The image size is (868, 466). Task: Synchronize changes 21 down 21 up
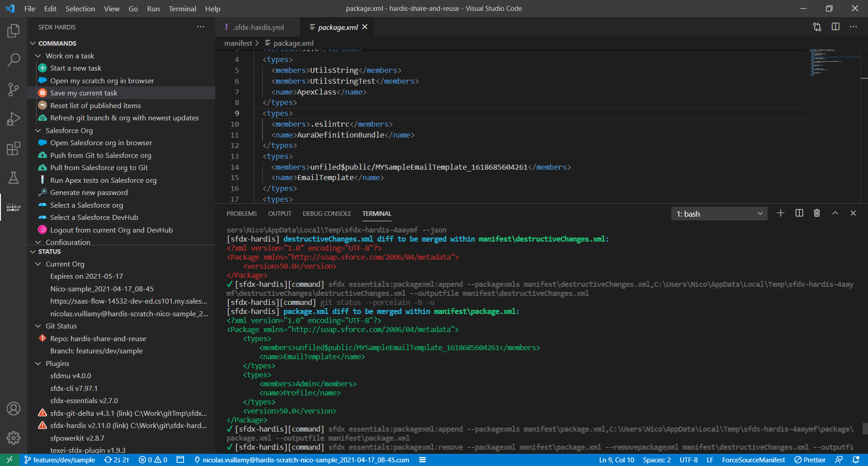pos(117,460)
